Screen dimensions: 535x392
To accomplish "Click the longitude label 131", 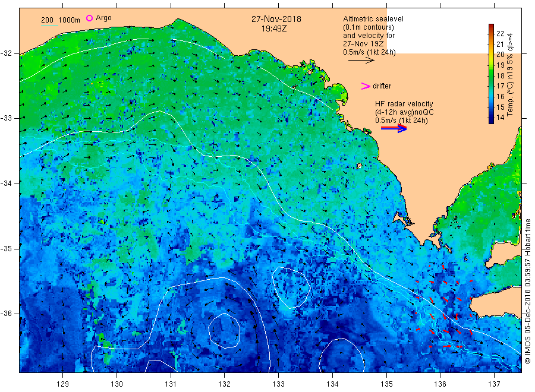I will coord(171,384).
